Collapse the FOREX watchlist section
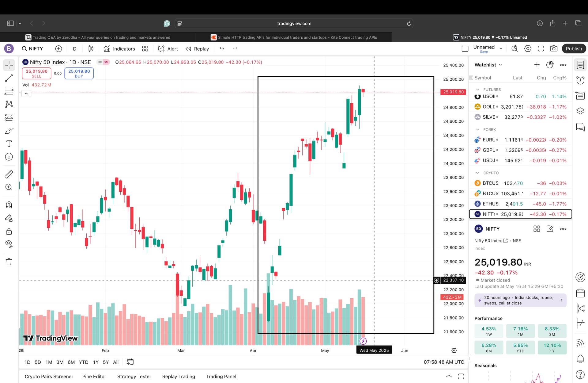This screenshot has height=383, width=588. (478, 129)
